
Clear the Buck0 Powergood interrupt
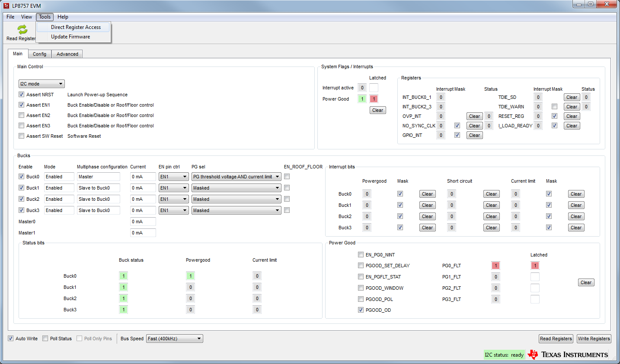428,194
